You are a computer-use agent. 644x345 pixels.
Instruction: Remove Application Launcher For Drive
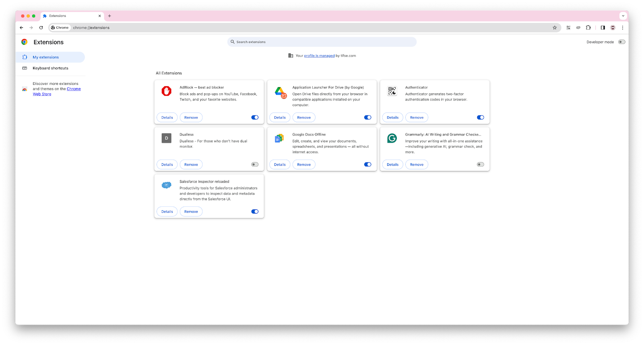[x=304, y=117]
